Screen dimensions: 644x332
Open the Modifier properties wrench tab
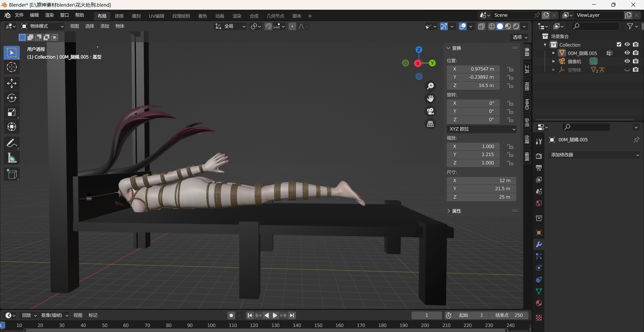tap(539, 245)
